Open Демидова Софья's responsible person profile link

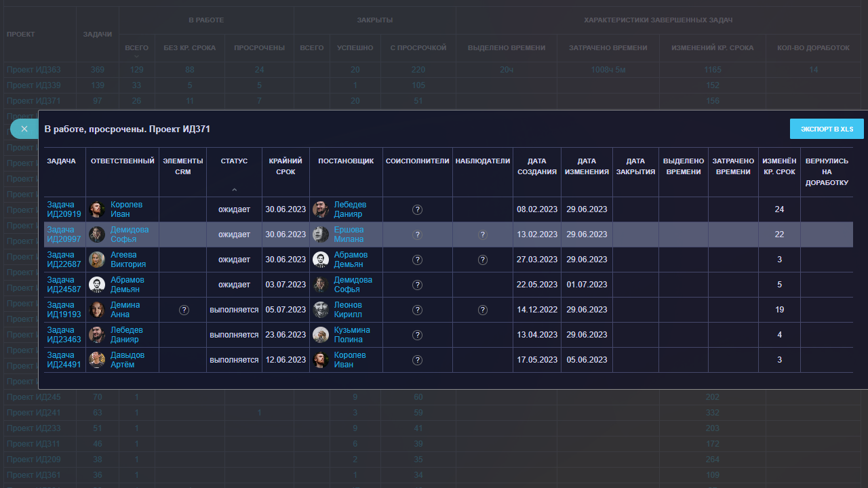click(129, 235)
